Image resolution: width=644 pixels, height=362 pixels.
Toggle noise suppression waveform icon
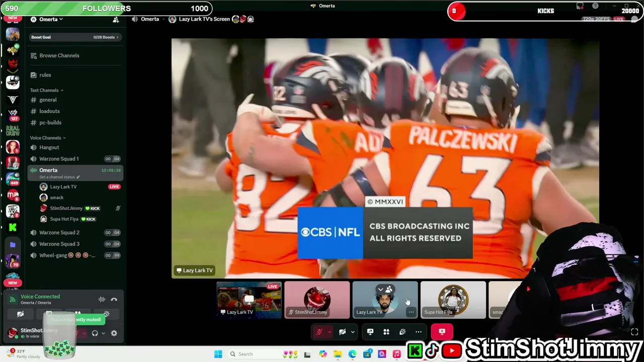pos(102,299)
